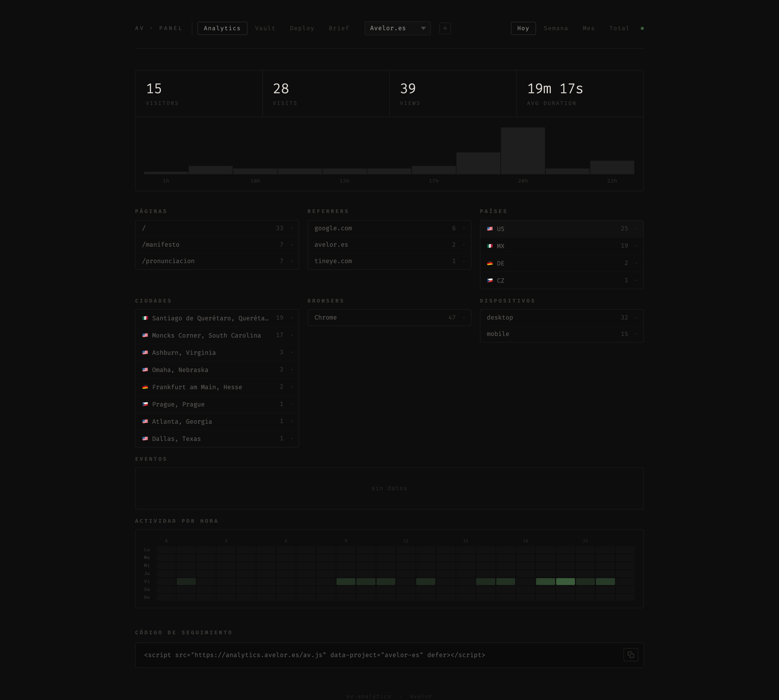Click the tracking script code field
Image resolution: width=779 pixels, height=700 pixels.
click(x=389, y=655)
